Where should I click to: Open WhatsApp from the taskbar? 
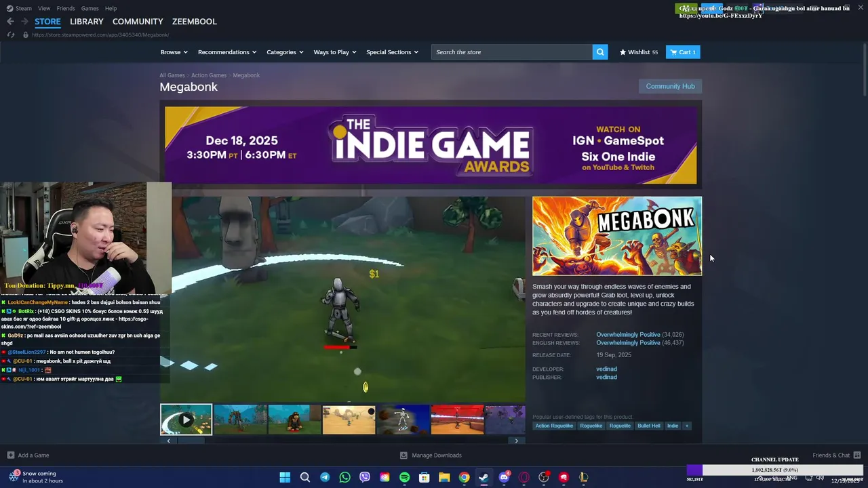point(344,477)
